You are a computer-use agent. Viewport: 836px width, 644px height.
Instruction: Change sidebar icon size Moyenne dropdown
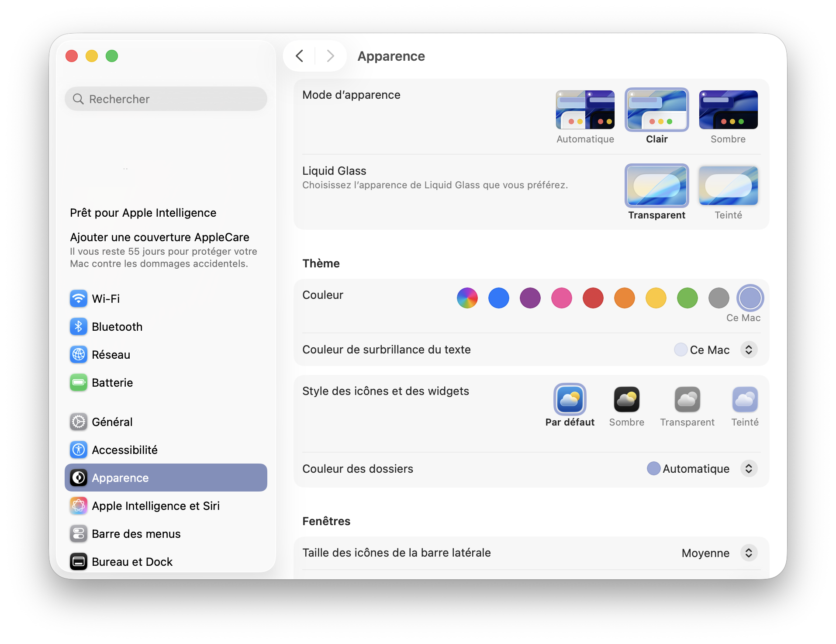pyautogui.click(x=748, y=553)
